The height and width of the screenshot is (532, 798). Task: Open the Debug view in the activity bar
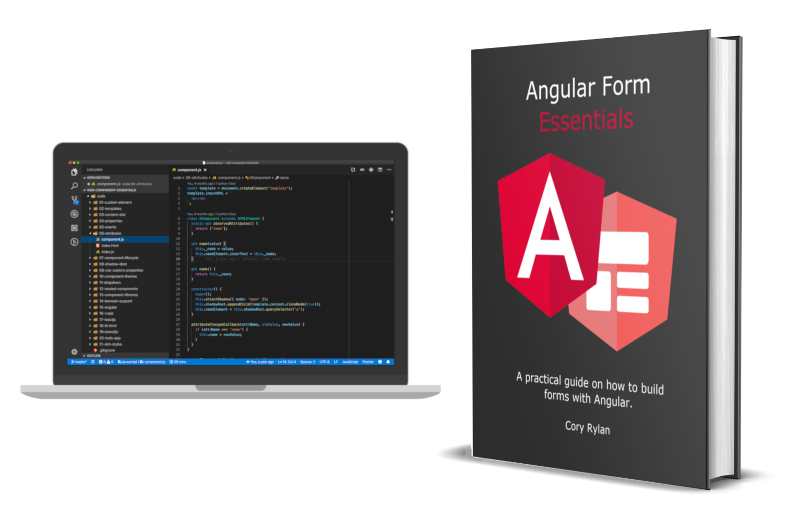coord(74,214)
